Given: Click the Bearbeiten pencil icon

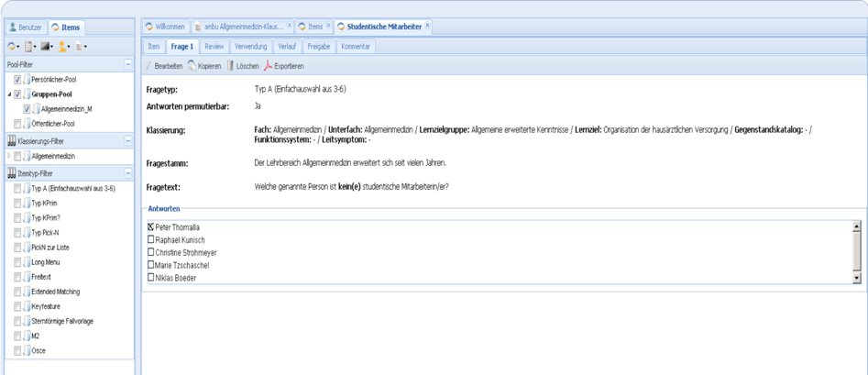Looking at the screenshot, I should pos(149,66).
